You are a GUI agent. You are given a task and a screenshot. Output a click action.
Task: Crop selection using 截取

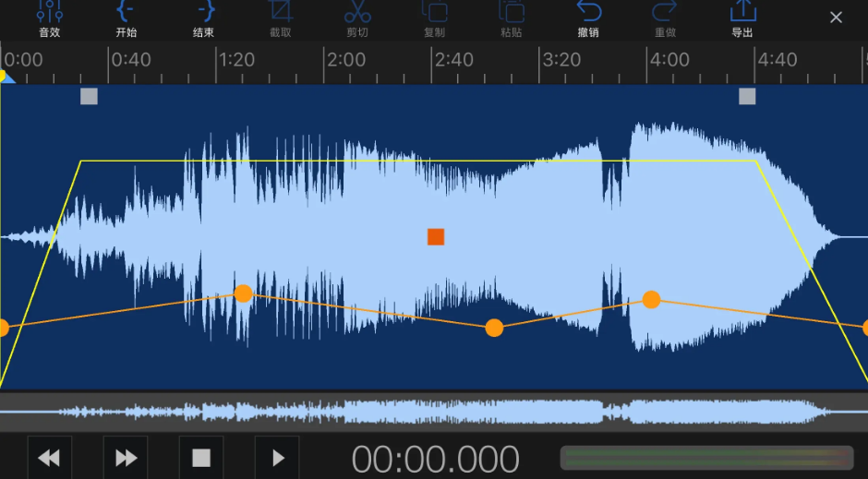[280, 18]
